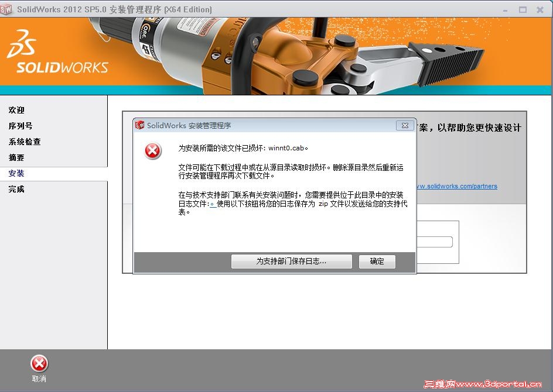This screenshot has height=392, width=553.
Task: Click the 以帮助您更快速设计 heading text
Action: pos(479,128)
